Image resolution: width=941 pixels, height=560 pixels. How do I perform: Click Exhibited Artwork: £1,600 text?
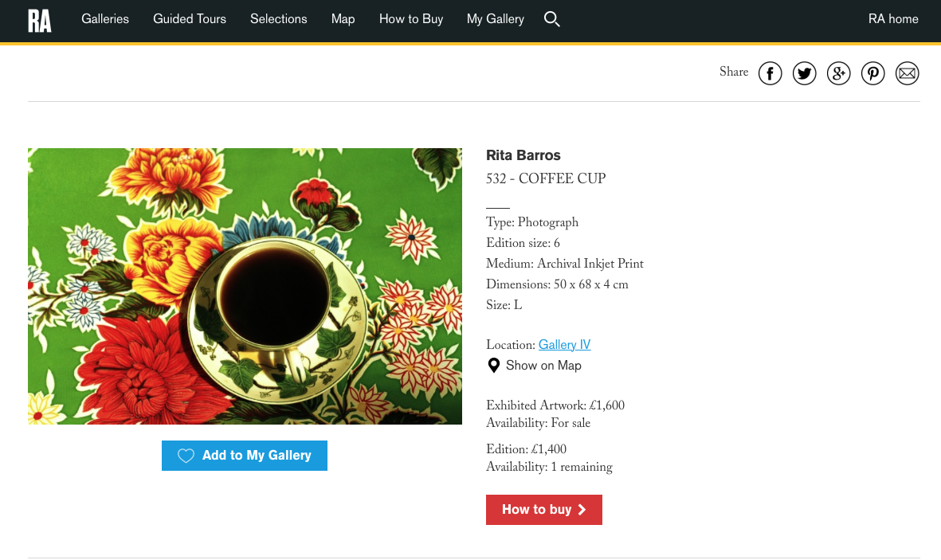[x=555, y=405]
